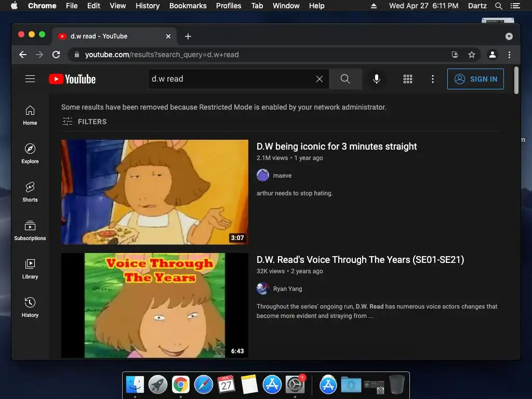Viewport: 532px width, 399px height.
Task: Click the Chrome back arrow
Action: tap(23, 55)
